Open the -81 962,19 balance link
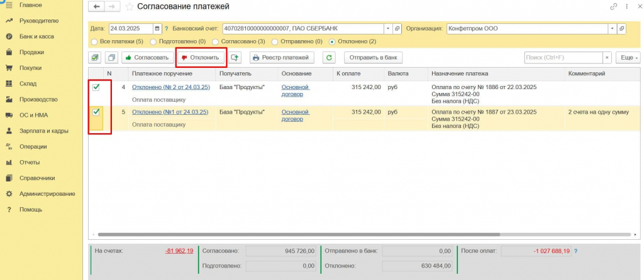Viewport: 644px width, 280px height. (x=179, y=251)
